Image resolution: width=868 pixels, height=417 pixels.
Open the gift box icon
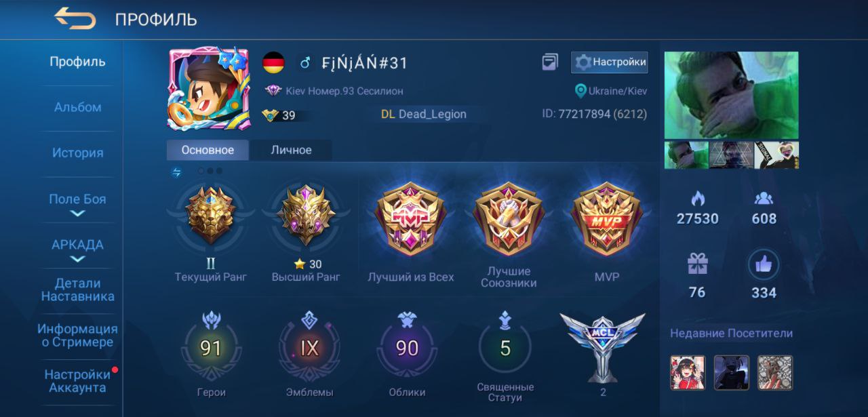pos(697,264)
